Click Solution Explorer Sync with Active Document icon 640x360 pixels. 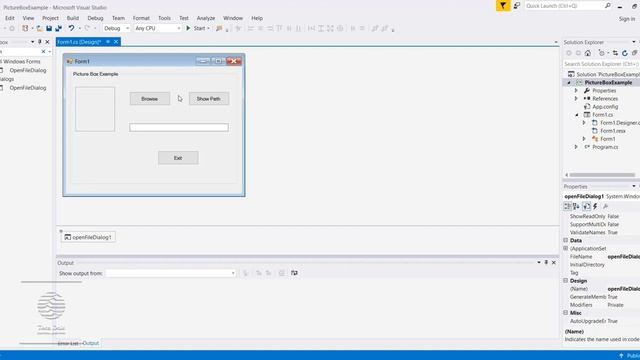(x=615, y=53)
